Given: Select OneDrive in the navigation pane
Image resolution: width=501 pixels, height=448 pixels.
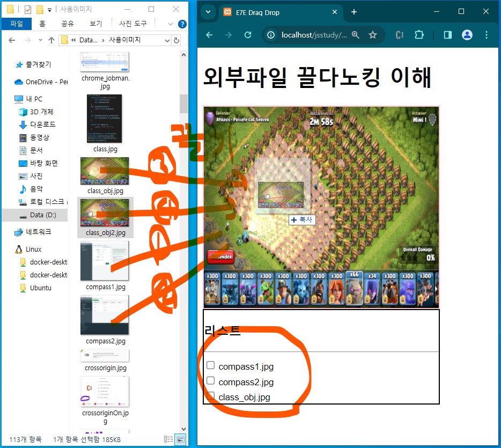Looking at the screenshot, I should (x=41, y=82).
